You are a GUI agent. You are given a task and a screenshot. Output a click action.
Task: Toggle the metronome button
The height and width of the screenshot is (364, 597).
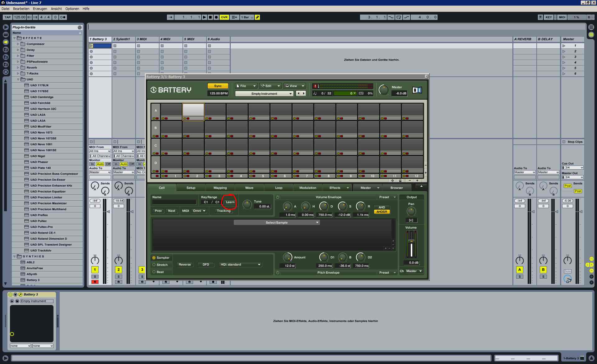tap(63, 17)
